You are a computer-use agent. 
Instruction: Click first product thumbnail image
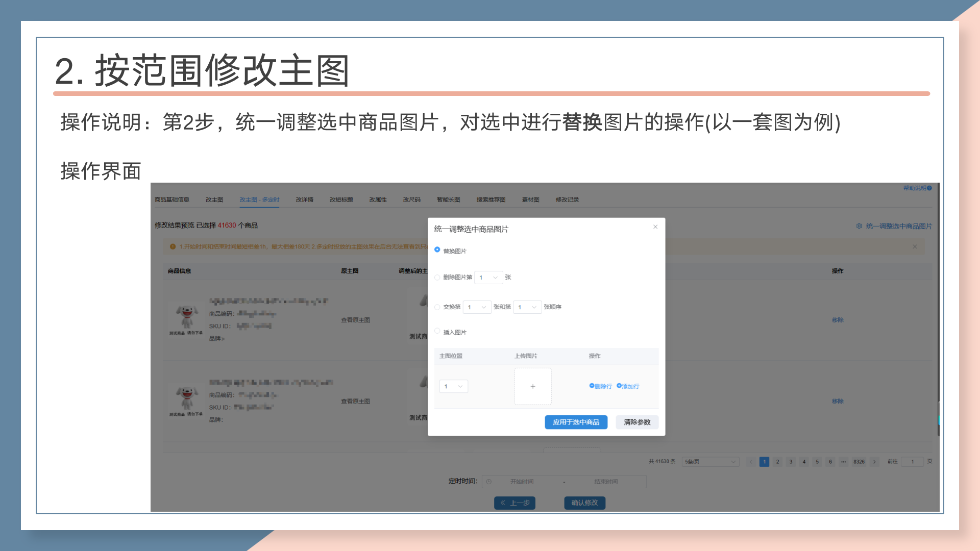tap(187, 317)
